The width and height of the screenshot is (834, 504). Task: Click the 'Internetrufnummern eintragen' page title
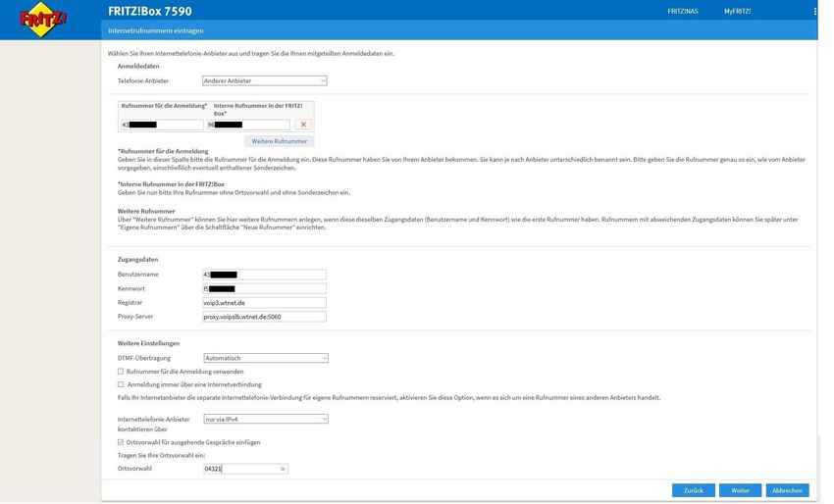(x=156, y=30)
